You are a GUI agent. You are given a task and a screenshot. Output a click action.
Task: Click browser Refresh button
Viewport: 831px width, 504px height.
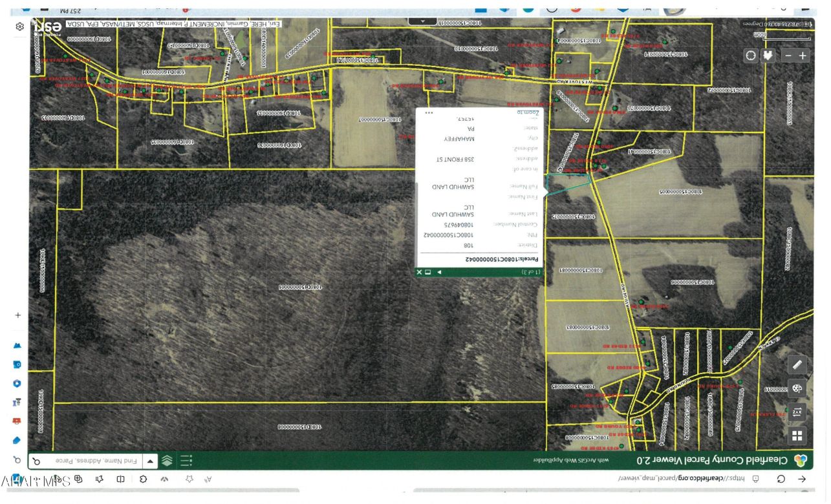[x=781, y=479]
